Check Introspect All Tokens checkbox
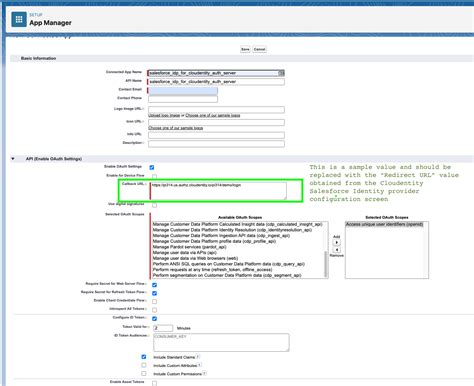 tap(154, 310)
